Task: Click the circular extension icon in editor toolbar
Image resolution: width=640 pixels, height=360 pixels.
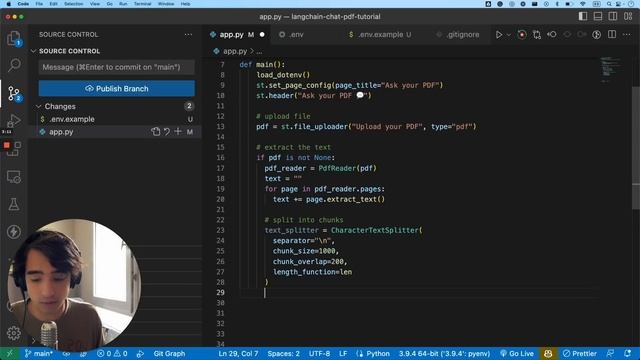Action: tap(596, 35)
